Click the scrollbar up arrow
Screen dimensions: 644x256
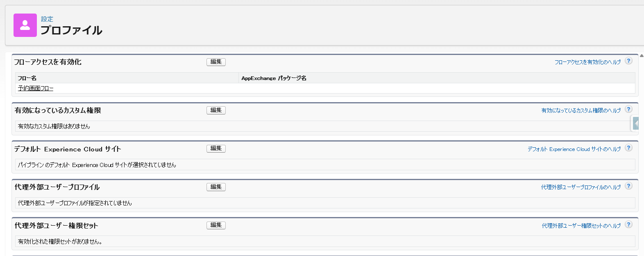tap(642, 55)
